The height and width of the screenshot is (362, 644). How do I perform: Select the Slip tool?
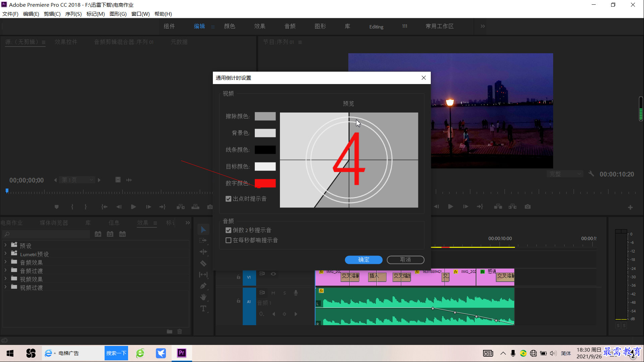coord(203,275)
